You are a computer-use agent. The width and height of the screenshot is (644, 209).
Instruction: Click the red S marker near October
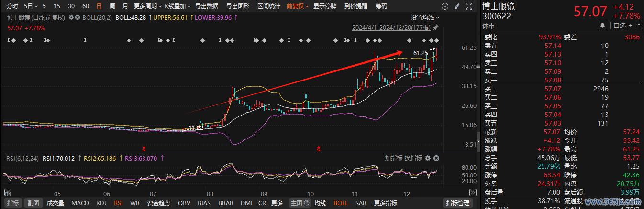coord(319,148)
